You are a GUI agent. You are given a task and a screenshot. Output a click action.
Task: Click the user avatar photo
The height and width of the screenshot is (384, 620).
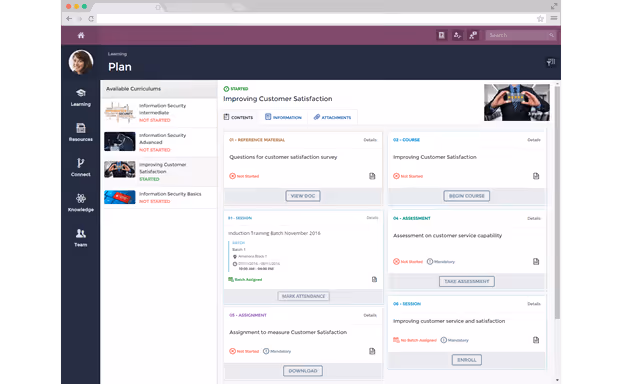tap(81, 62)
